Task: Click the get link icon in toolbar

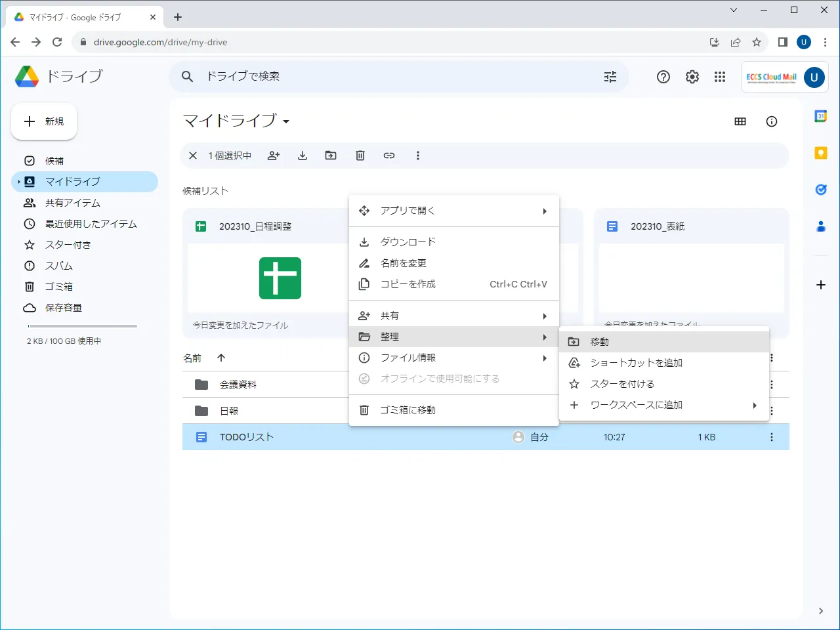Action: click(389, 156)
